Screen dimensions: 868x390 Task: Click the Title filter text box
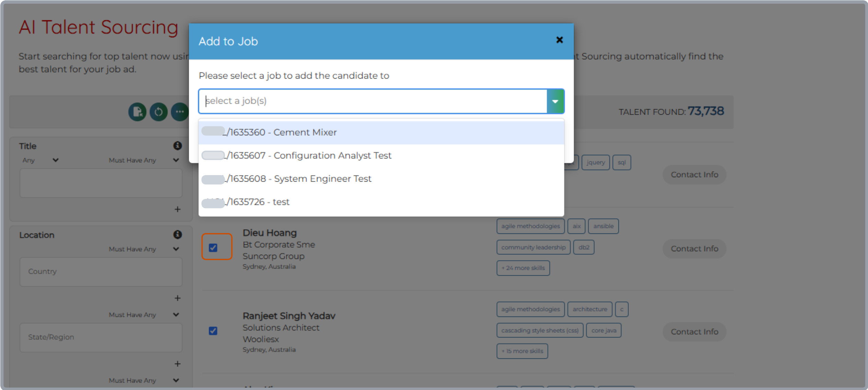coord(101,183)
